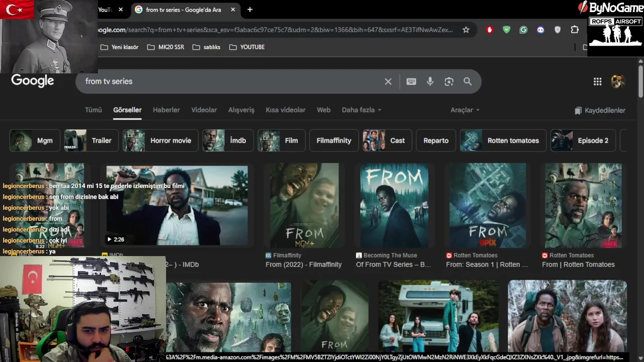Image resolution: width=644 pixels, height=362 pixels.
Task: Open the Chrome extensions puzzle icon
Action: [575, 30]
